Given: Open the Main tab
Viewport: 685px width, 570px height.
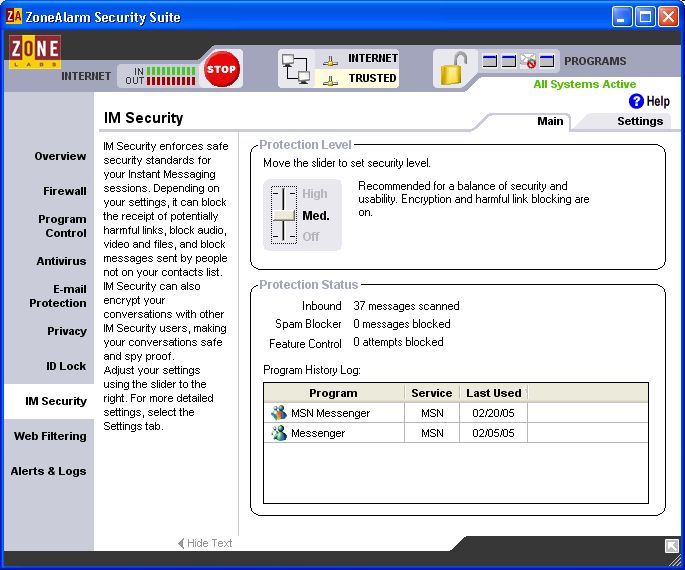Looking at the screenshot, I should (550, 121).
